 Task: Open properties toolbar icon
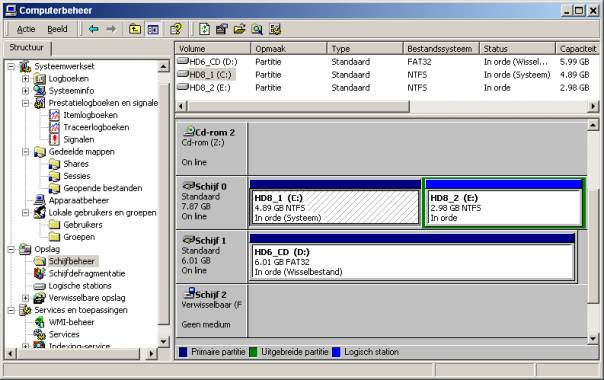(x=222, y=29)
